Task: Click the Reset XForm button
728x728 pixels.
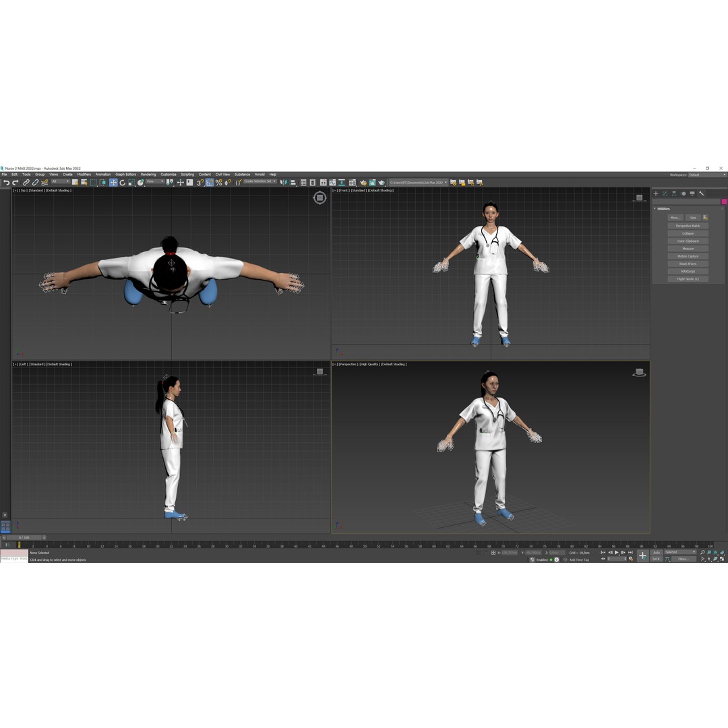Action: pyautogui.click(x=688, y=264)
